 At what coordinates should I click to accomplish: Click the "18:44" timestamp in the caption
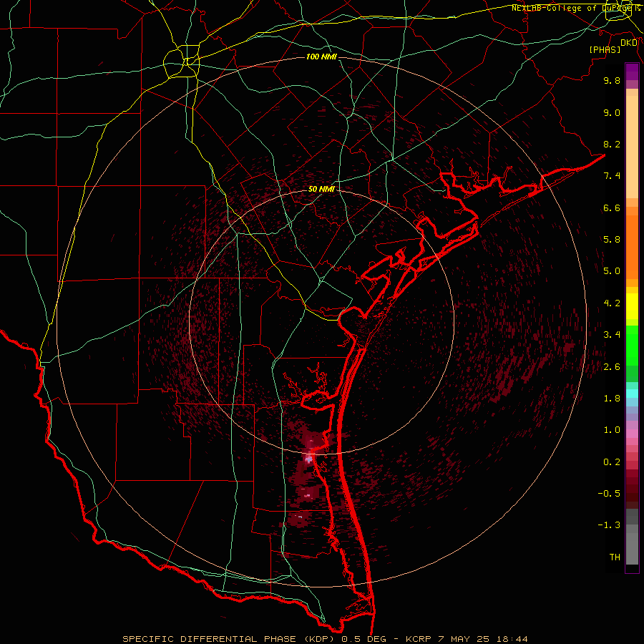512,639
